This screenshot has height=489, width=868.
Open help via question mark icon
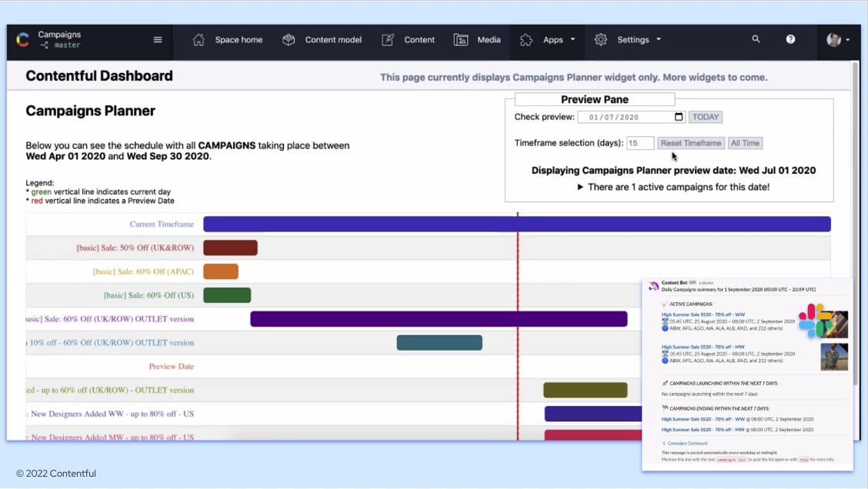(790, 39)
